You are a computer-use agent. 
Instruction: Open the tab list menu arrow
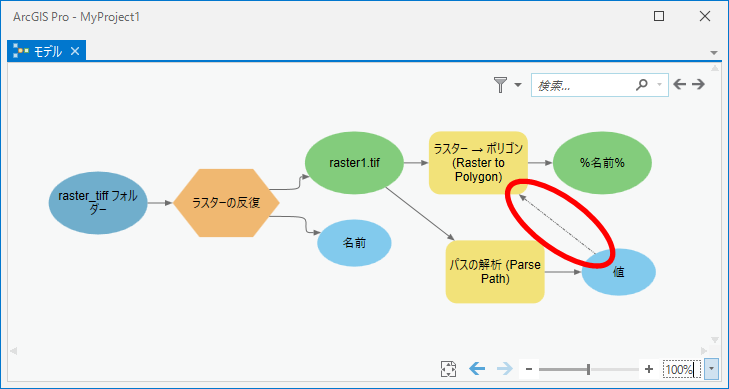click(714, 53)
